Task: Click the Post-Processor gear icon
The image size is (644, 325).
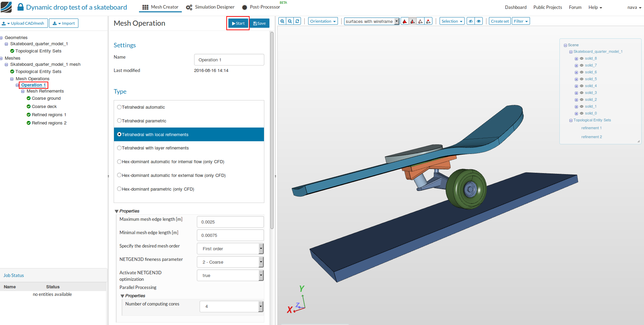Action: pyautogui.click(x=244, y=7)
